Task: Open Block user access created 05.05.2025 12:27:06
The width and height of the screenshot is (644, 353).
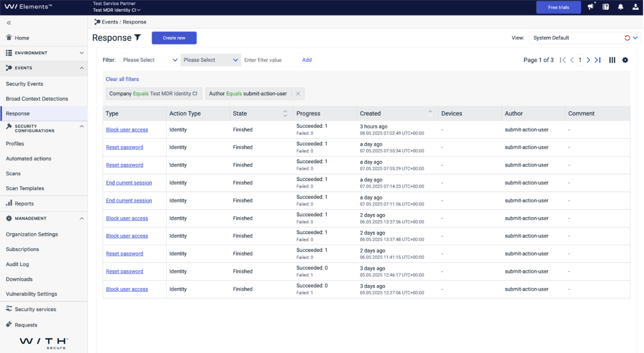Action: click(127, 289)
